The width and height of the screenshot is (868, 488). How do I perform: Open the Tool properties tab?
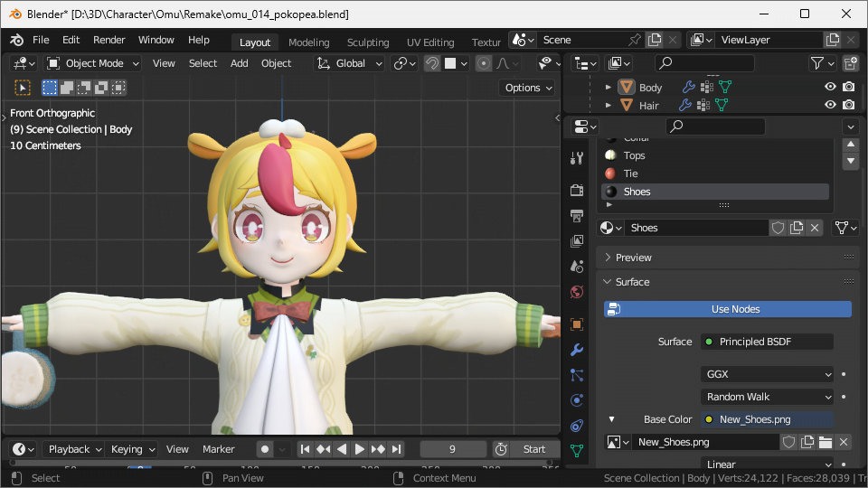point(577,158)
